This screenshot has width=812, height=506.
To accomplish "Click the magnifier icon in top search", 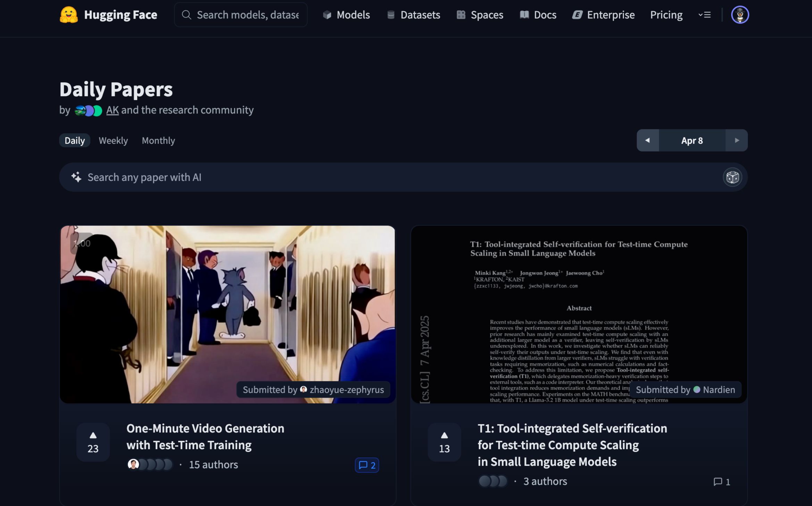I will [x=186, y=15].
